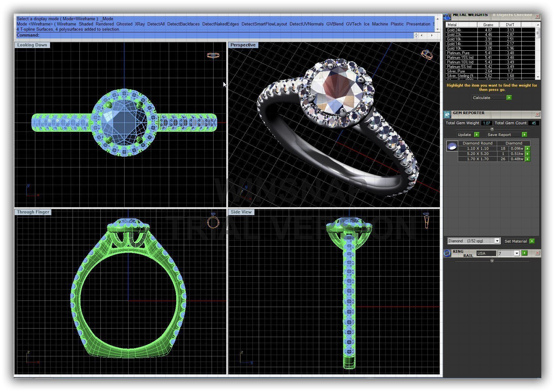Select the Silver, Pure row
555x392 pixels.
490,71
